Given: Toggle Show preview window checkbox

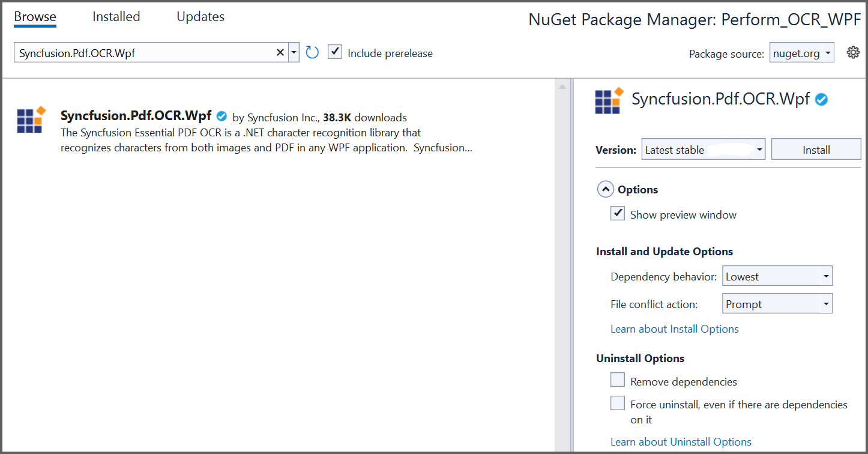Looking at the screenshot, I should point(618,213).
